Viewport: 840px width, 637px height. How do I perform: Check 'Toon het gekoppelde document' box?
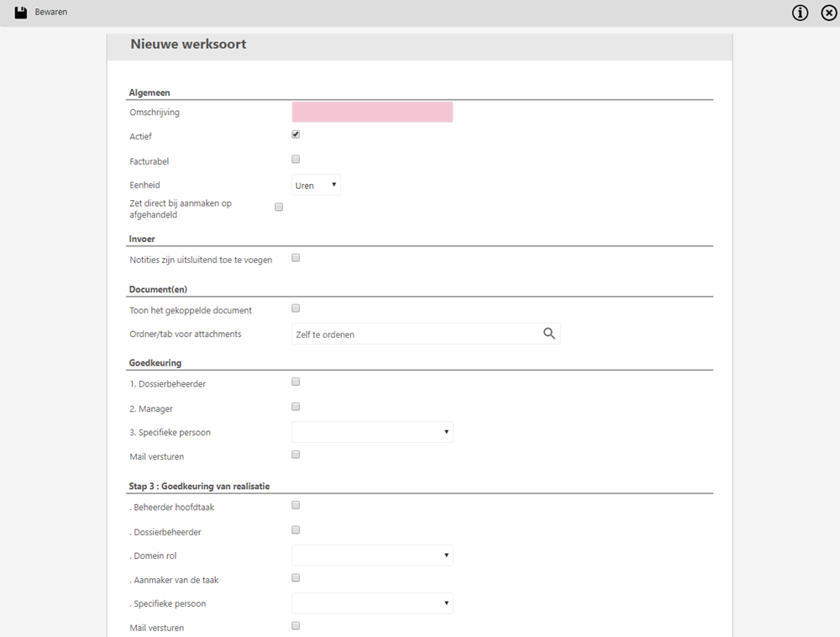pos(296,308)
